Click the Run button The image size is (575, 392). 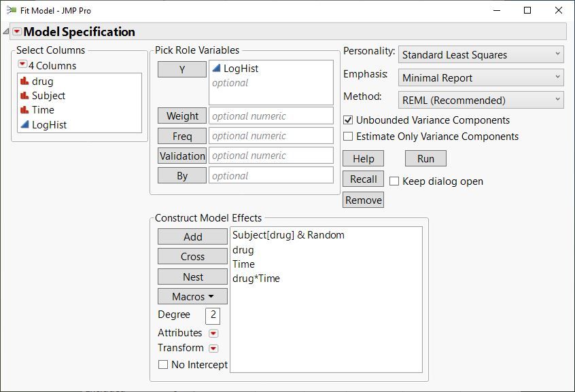coord(425,159)
